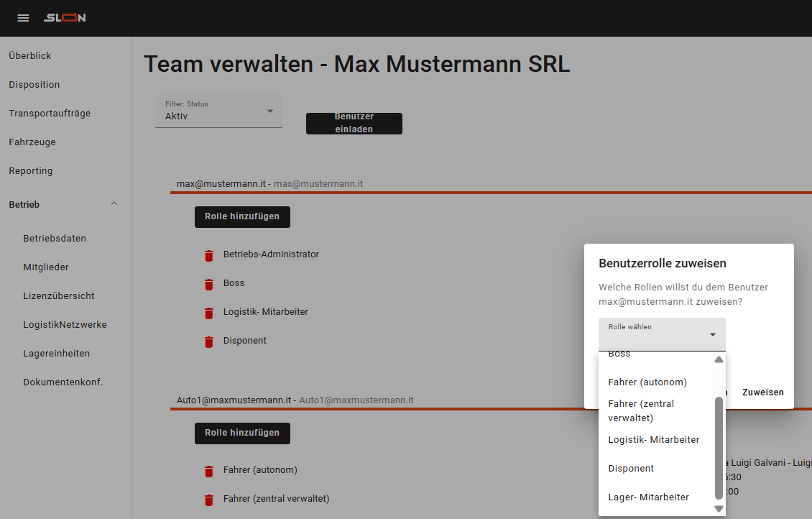Go to Transportaufträge in sidebar
812x519 pixels.
(x=50, y=113)
